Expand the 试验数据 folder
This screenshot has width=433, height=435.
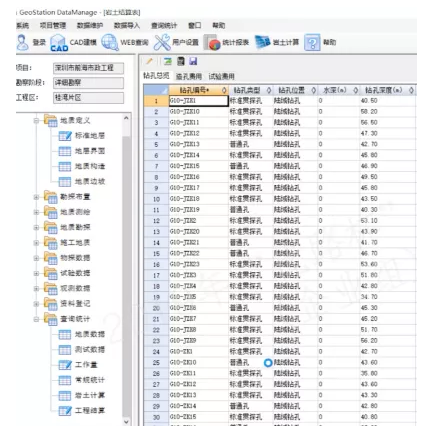click(36, 273)
